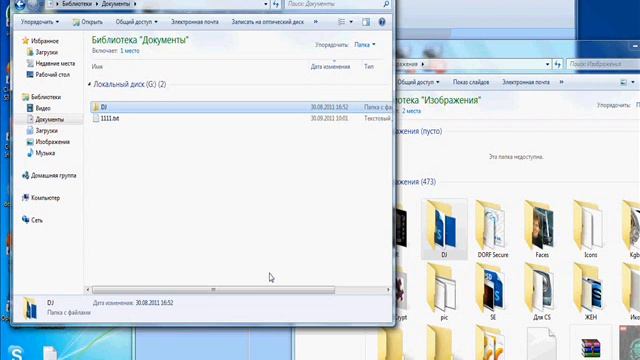Change view icon in Images window toolbar
The image size is (640, 360).
[x=623, y=82]
